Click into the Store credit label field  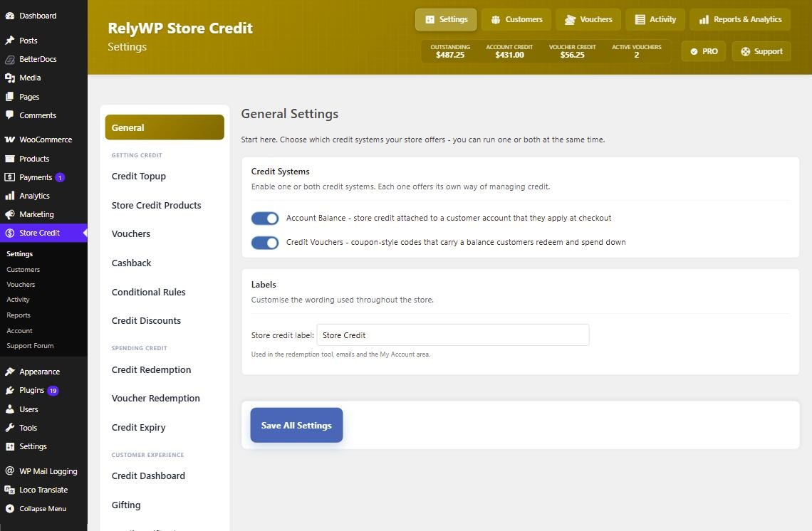coord(452,335)
